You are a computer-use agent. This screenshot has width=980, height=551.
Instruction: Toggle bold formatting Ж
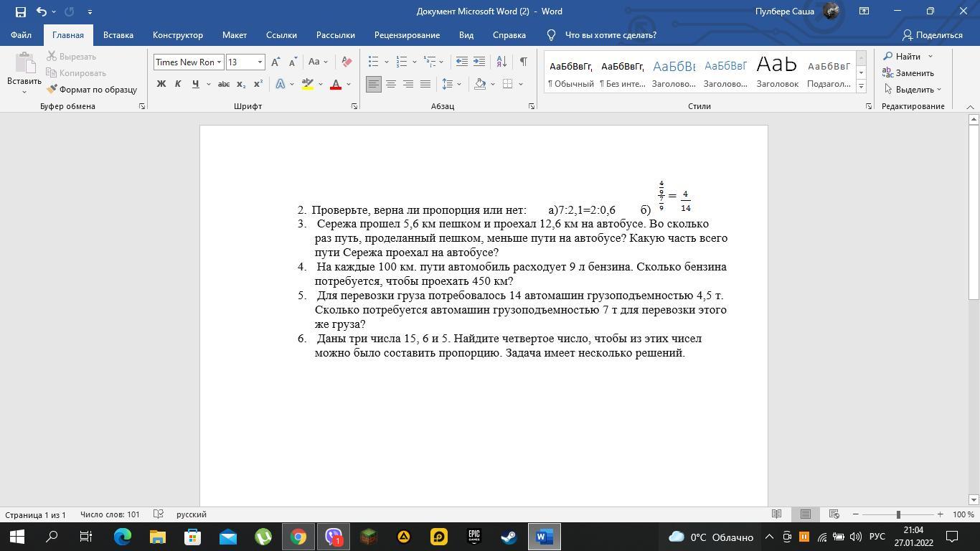(x=161, y=84)
